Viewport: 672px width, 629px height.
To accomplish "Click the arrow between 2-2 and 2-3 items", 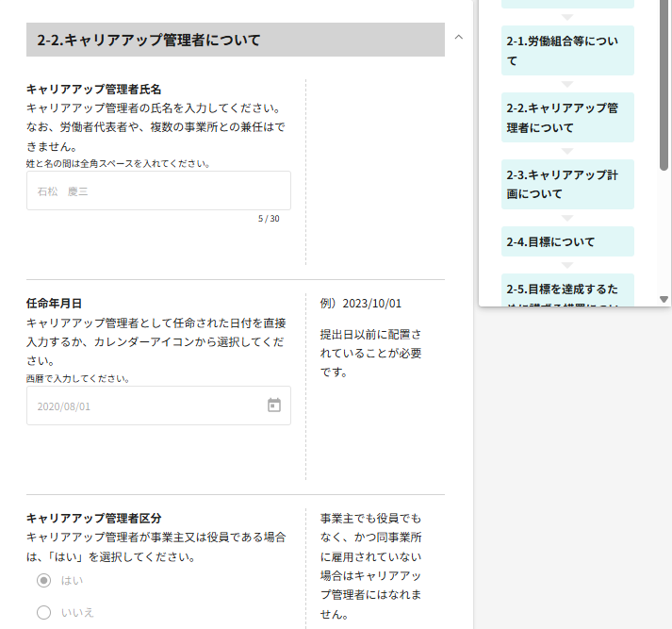I will click(x=567, y=151).
